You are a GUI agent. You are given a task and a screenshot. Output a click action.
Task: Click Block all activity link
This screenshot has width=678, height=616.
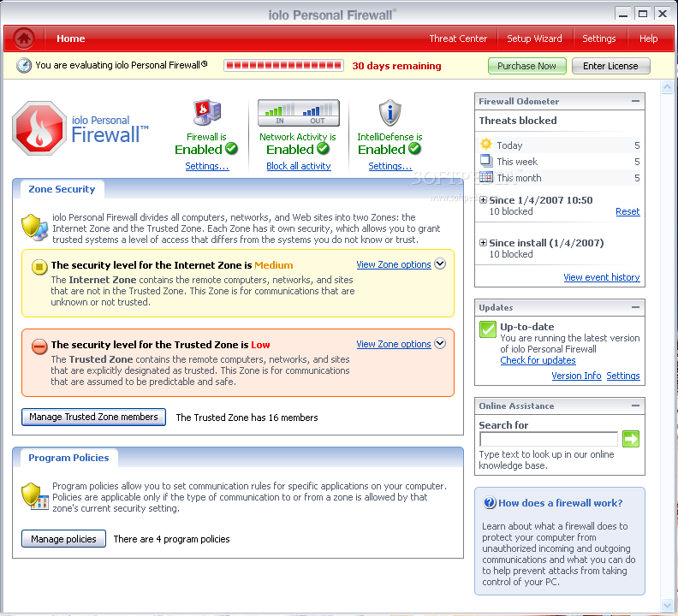pyautogui.click(x=299, y=166)
